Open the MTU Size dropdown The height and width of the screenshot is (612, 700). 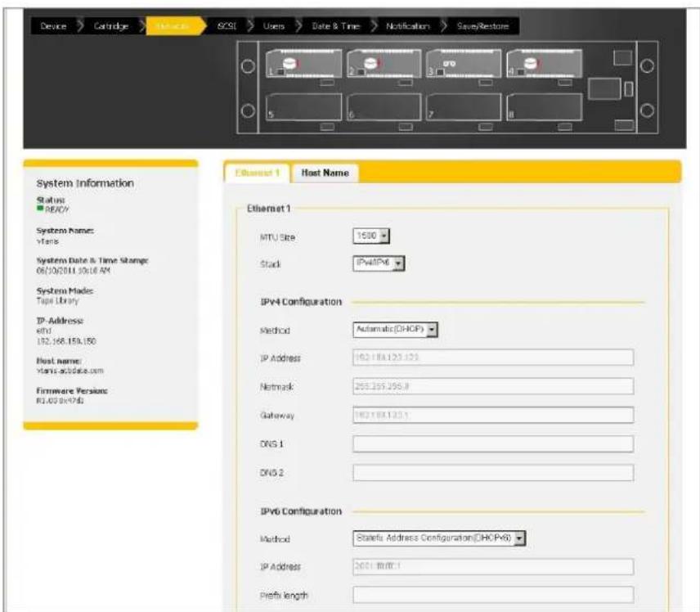tap(371, 236)
